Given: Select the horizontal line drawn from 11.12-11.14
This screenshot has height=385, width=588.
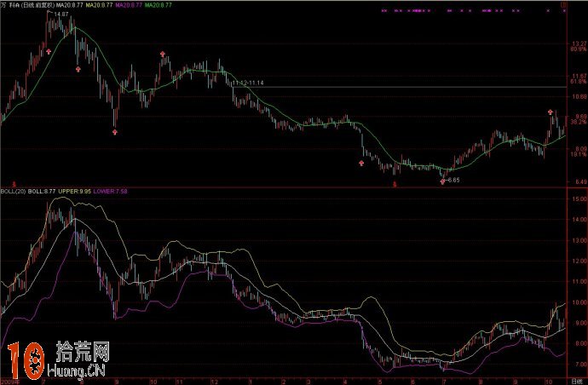Looking at the screenshot, I should click(x=400, y=87).
